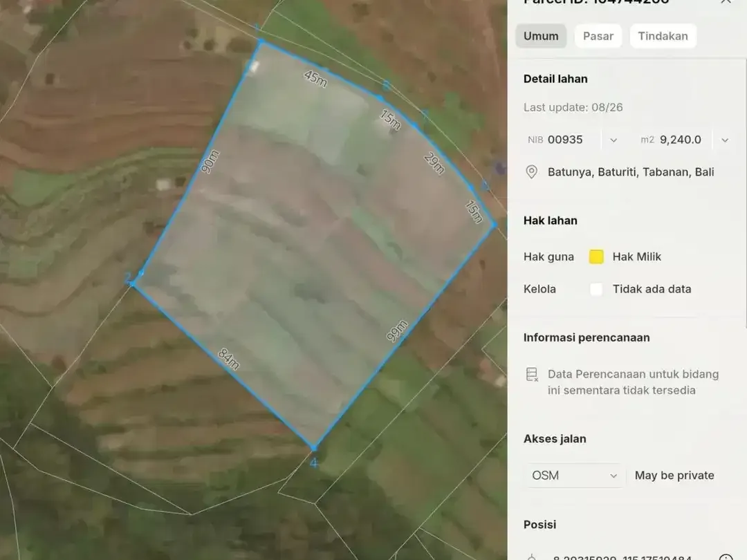
Task: Click the Akses jalan heading
Action: pyautogui.click(x=555, y=438)
